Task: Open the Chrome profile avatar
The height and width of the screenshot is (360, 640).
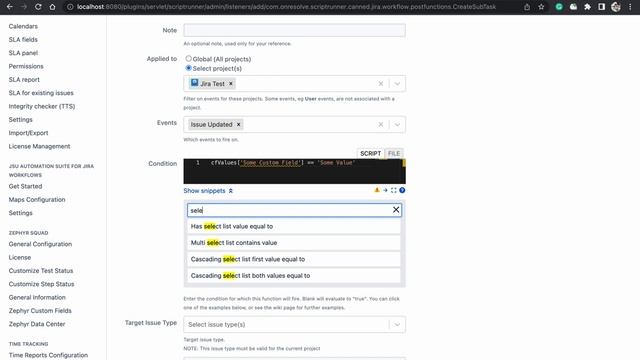Action: (x=616, y=7)
